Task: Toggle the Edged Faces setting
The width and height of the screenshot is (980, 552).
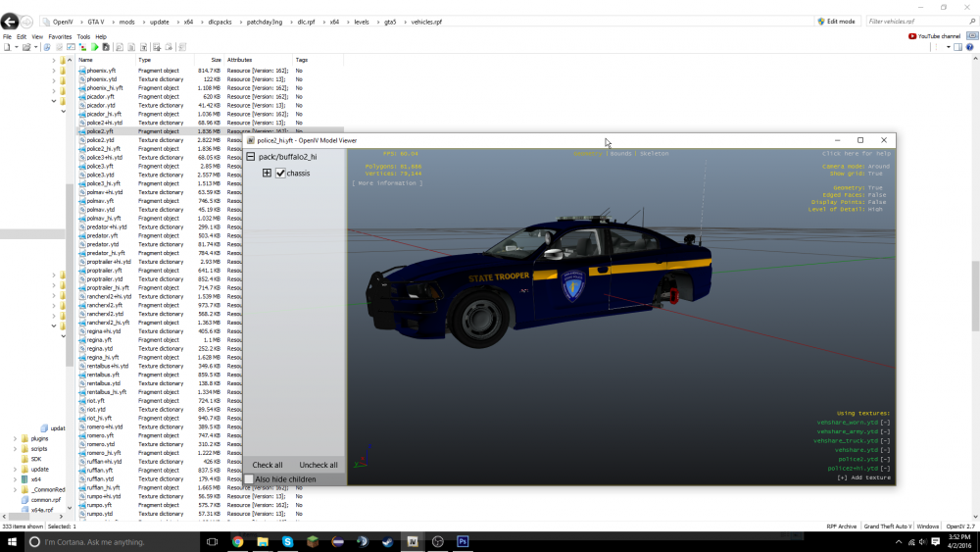Action: click(x=853, y=195)
